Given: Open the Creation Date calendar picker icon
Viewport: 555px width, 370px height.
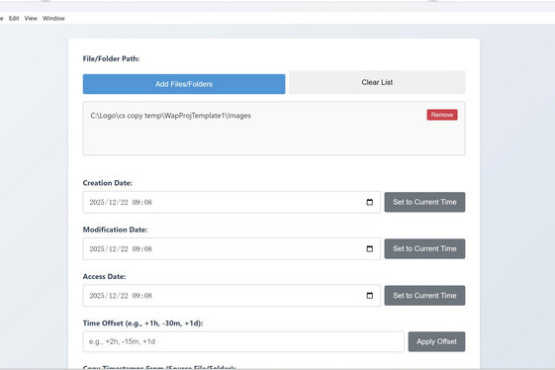Looking at the screenshot, I should point(370,202).
